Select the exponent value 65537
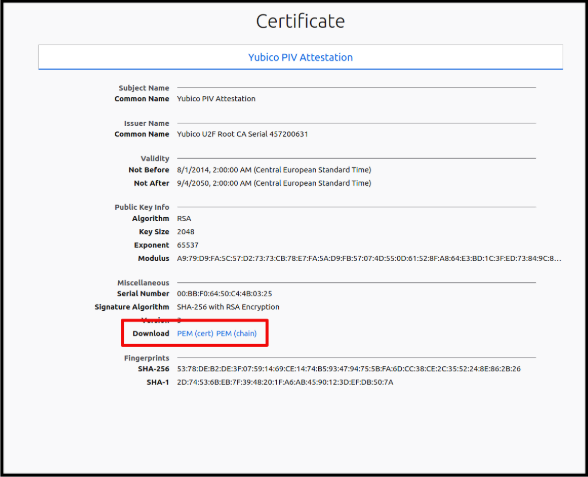This screenshot has width=588, height=477. coord(188,245)
